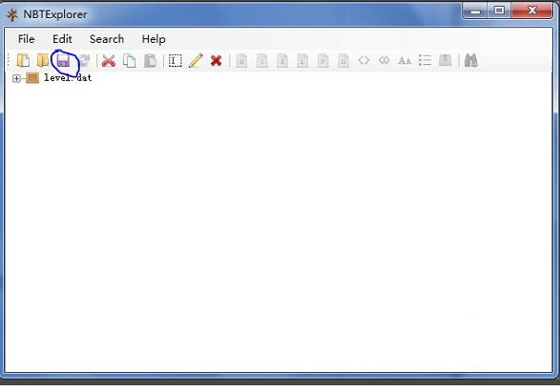
Task: Cut the selected tag with the scissors icon
Action: pyautogui.click(x=109, y=61)
